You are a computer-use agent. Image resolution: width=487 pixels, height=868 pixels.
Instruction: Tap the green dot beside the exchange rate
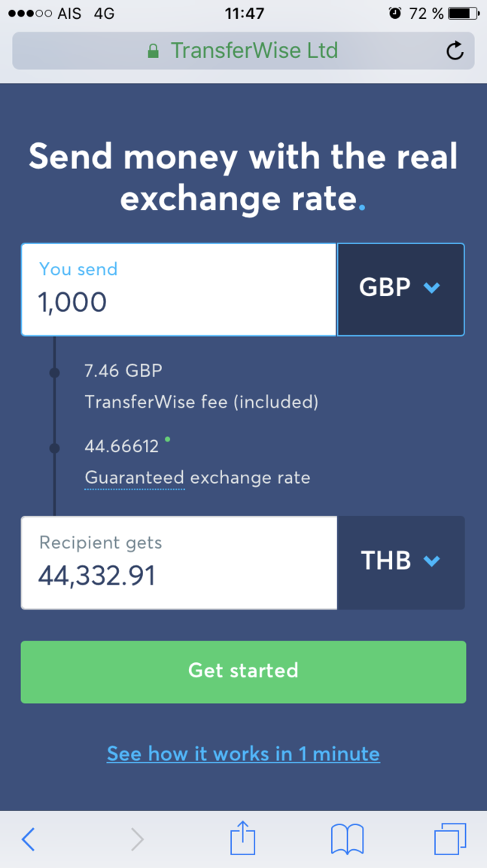click(x=167, y=438)
